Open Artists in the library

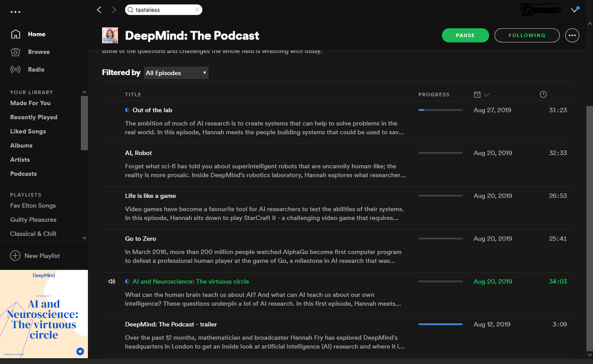tap(20, 160)
